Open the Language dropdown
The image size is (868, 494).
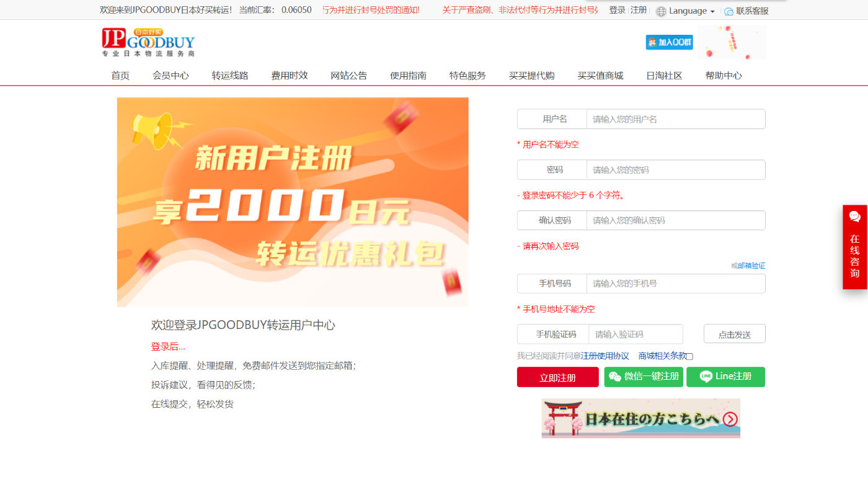click(691, 11)
